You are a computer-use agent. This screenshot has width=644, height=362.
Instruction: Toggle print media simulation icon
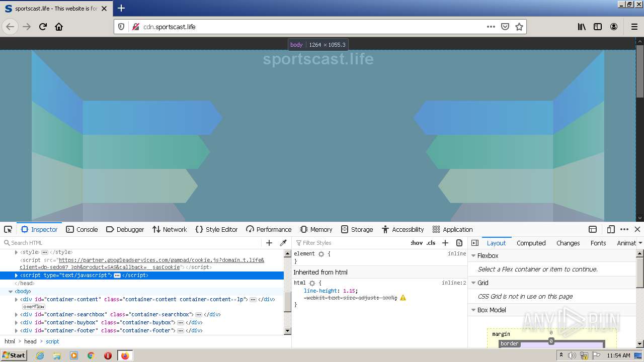pos(459,243)
